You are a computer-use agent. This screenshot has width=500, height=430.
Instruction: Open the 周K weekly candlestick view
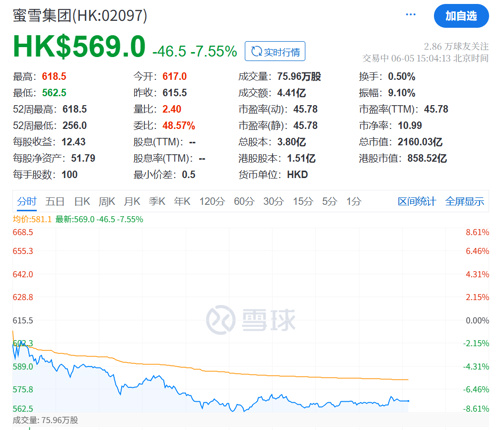[107, 201]
